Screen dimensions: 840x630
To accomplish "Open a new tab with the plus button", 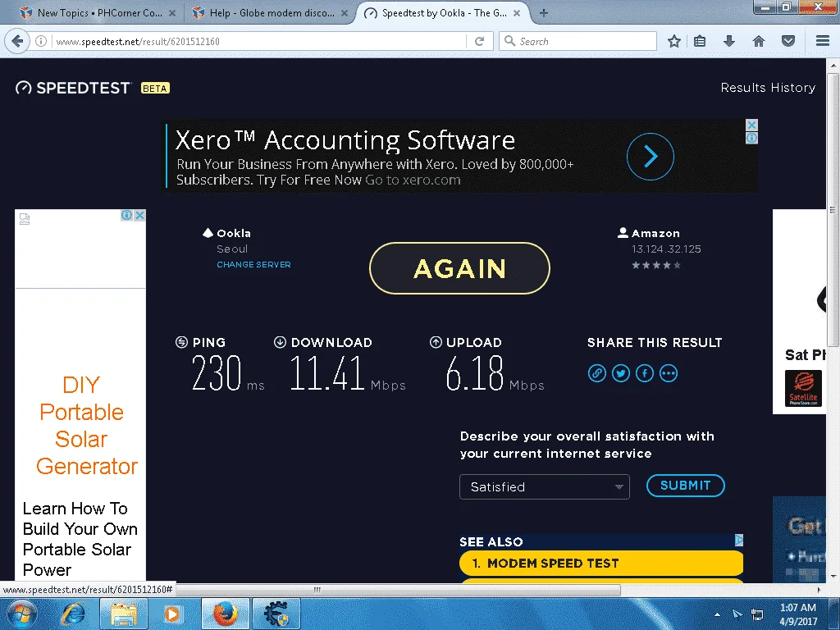I will [x=543, y=13].
